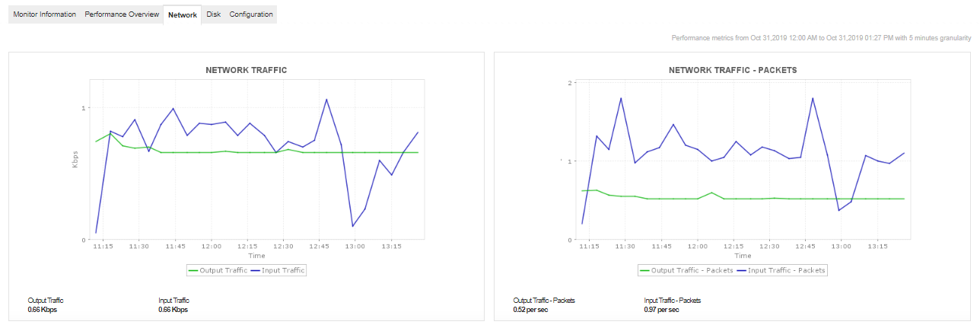Click the NETWORK TRAFFIC - PACKETS chart title
This screenshot has width=980, height=328.
732,70
